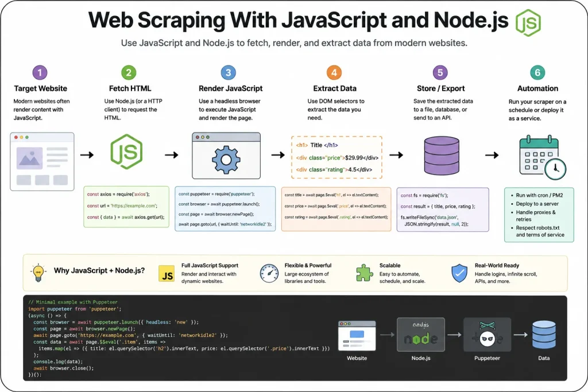Click the purple database cylinder under Store / Export
This screenshot has width=588, height=392.
tap(442, 156)
